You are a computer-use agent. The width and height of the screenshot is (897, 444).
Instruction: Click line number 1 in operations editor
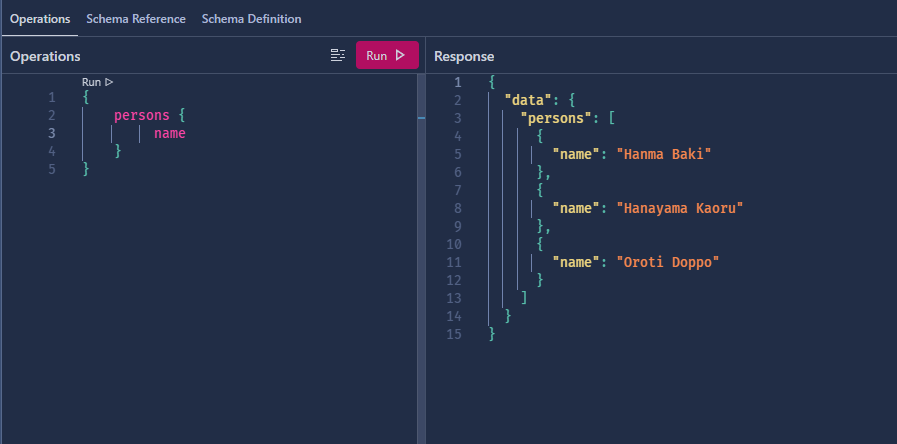pos(51,97)
